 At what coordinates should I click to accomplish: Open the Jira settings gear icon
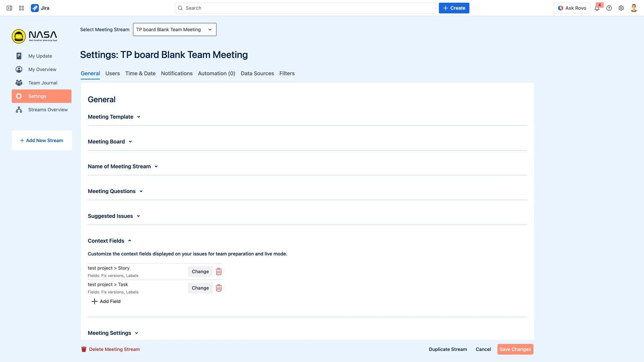(621, 8)
